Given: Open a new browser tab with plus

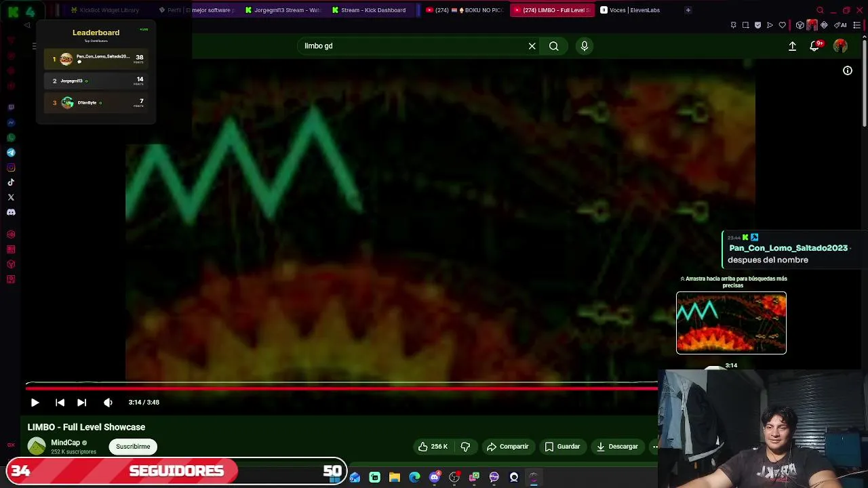Looking at the screenshot, I should [x=688, y=10].
